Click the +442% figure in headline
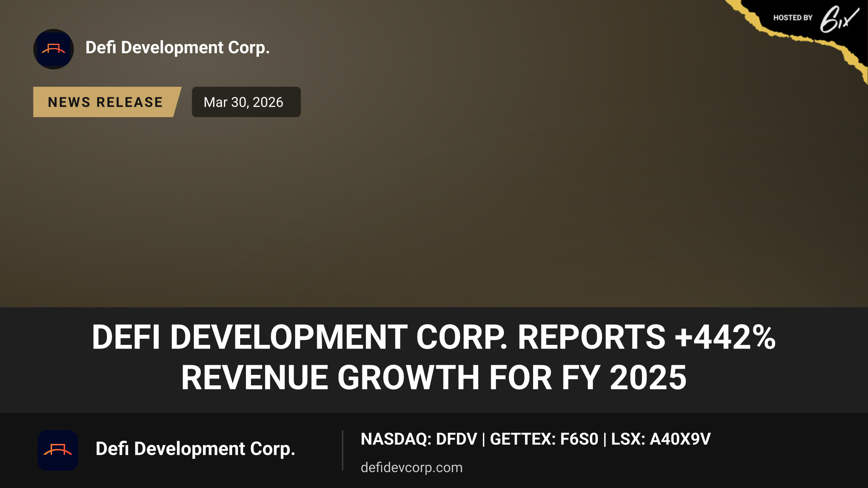The height and width of the screenshot is (488, 868). click(x=725, y=337)
